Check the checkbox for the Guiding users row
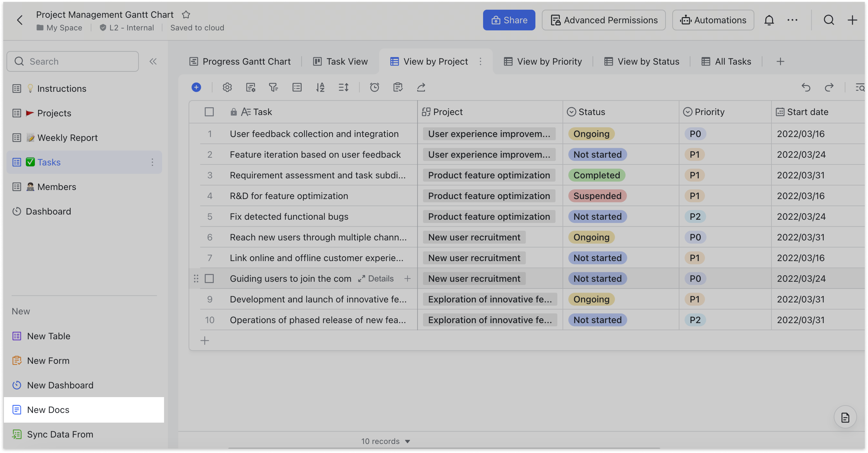The image size is (868, 453). tap(209, 278)
